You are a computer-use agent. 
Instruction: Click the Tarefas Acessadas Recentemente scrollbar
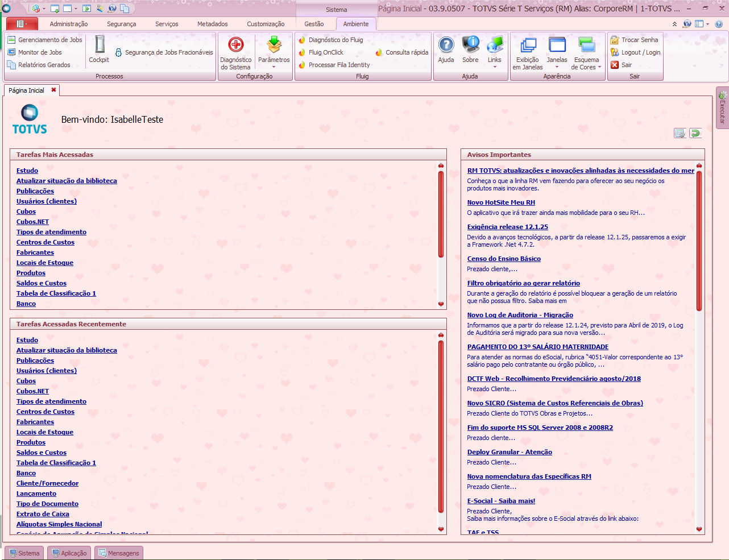coord(441,426)
